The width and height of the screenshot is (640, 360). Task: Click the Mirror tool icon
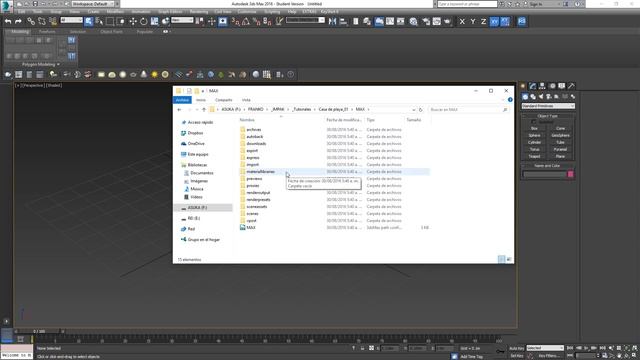click(333, 21)
